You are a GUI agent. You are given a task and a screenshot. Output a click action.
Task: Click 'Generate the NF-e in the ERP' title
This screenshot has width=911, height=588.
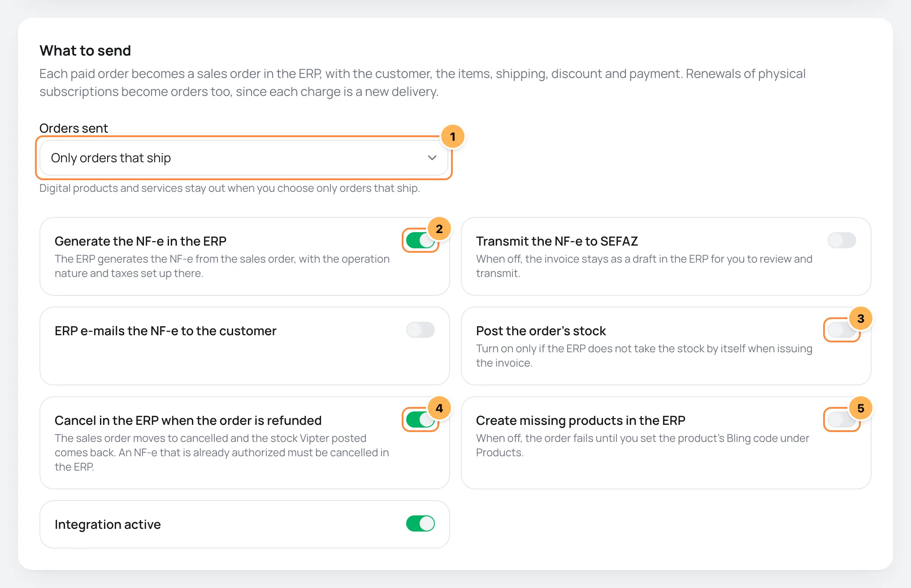point(140,241)
